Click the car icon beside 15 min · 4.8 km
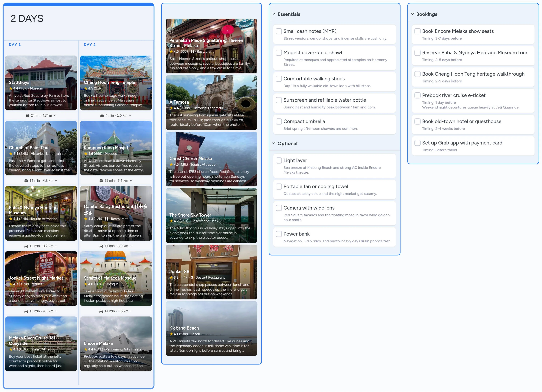Viewport: 542px width, 392px height. click(x=26, y=181)
